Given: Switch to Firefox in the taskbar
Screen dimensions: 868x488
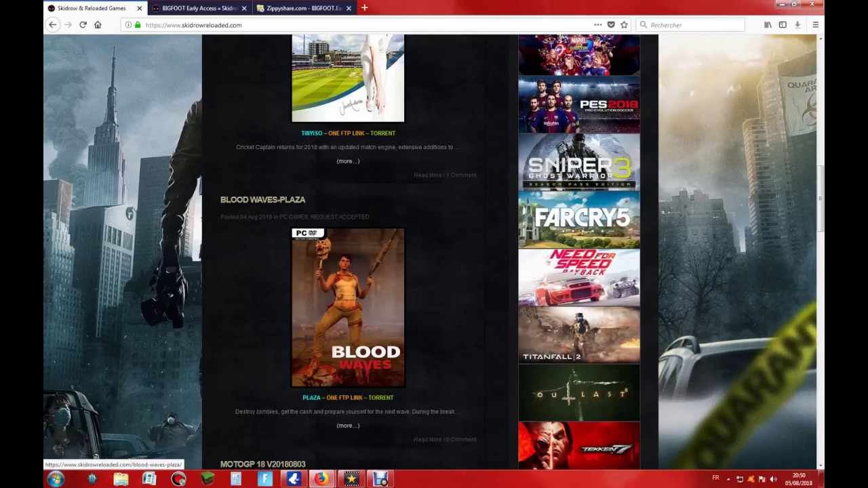Looking at the screenshot, I should (321, 479).
